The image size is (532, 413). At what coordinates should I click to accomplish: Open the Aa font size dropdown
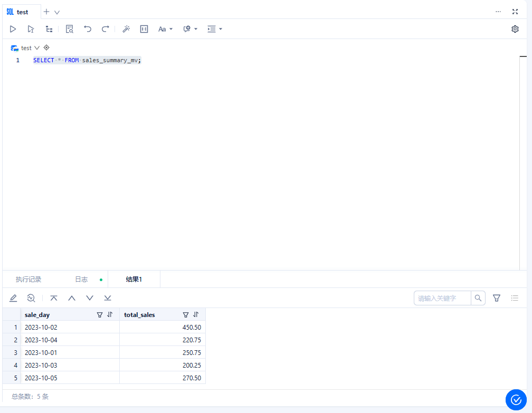point(166,29)
